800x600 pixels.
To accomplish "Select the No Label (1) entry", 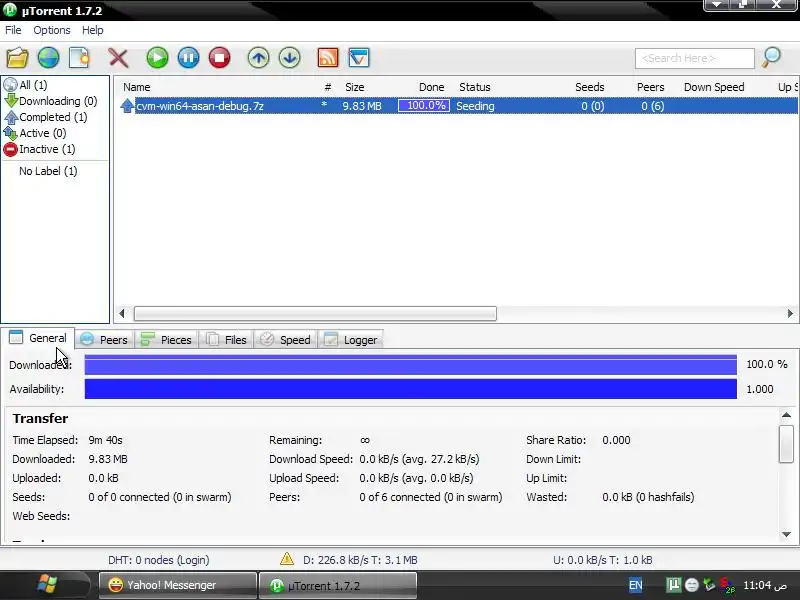I will coord(48,171).
